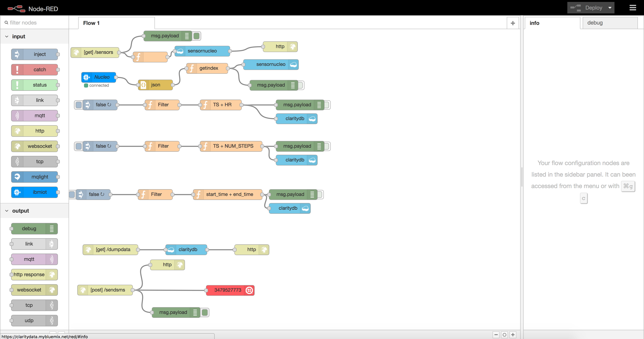Click the getindex function node icon
Viewport: 644px width, 339px height.
192,68
